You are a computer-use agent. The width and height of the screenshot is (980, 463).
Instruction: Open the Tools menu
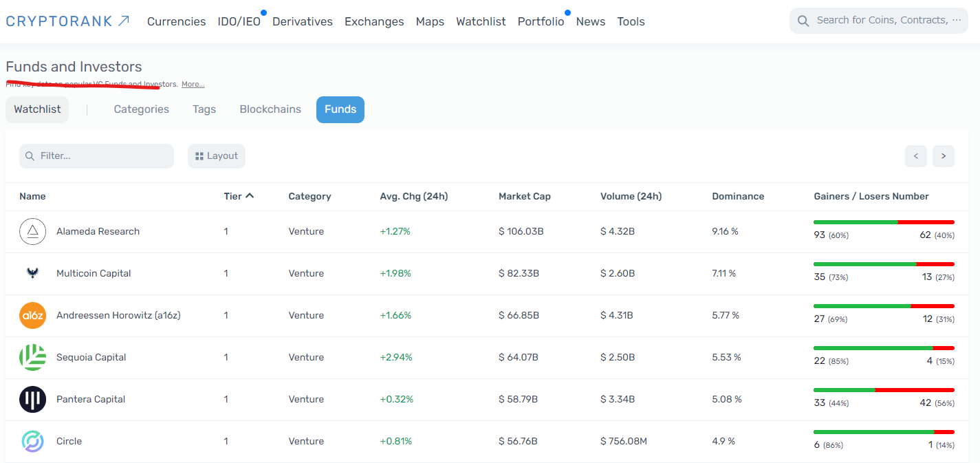[x=631, y=21]
